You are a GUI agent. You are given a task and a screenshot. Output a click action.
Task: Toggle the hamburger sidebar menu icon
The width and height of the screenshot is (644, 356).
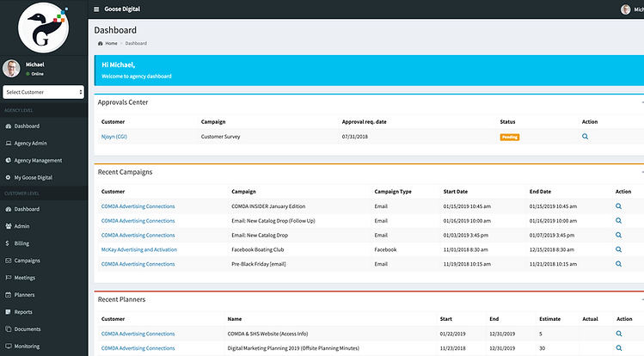(96, 9)
